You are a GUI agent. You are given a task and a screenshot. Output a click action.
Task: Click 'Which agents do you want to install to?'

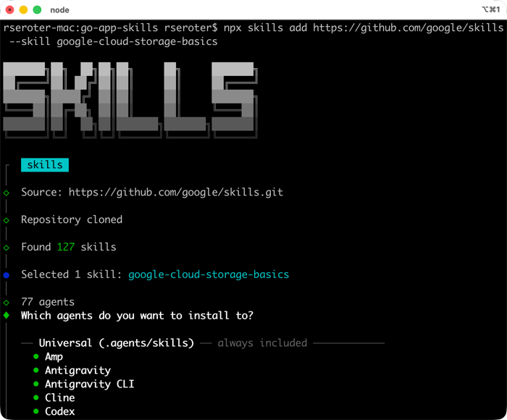[x=137, y=315]
